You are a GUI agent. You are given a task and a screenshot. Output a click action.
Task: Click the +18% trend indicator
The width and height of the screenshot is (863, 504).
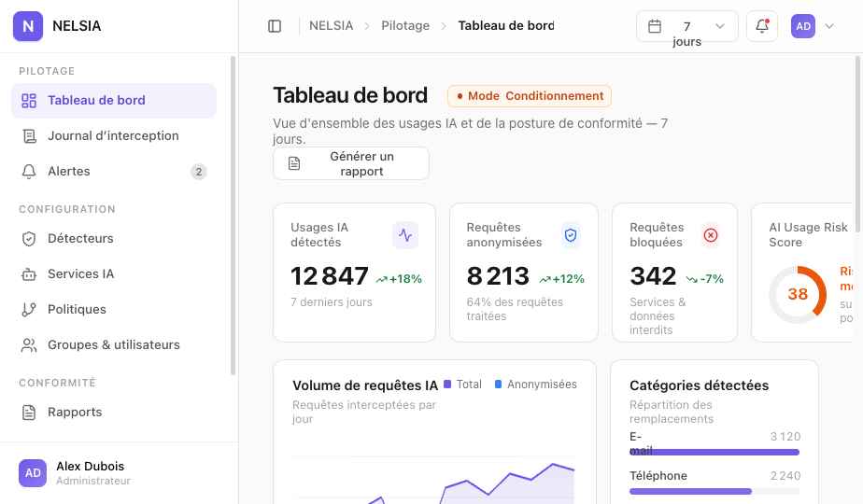[x=399, y=279]
